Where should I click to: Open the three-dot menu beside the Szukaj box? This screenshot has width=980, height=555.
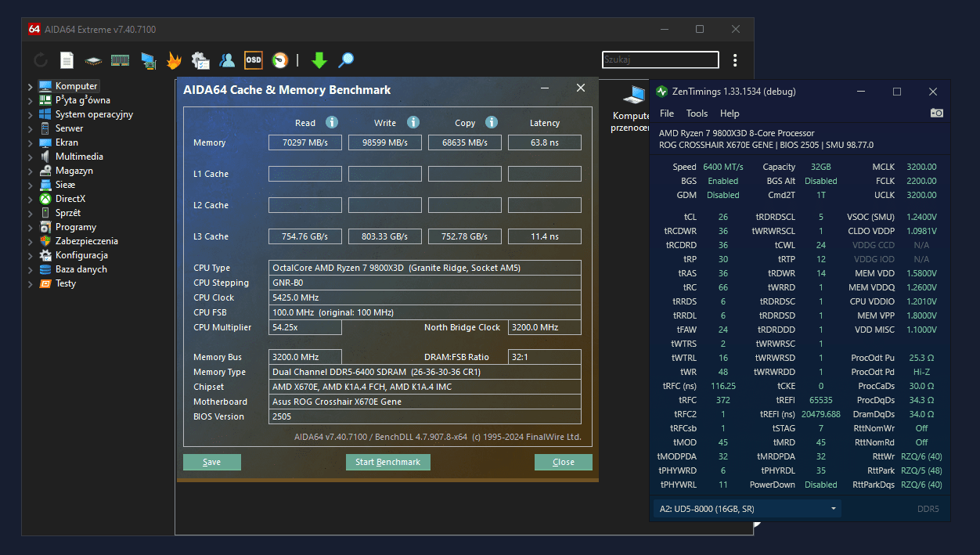[735, 60]
